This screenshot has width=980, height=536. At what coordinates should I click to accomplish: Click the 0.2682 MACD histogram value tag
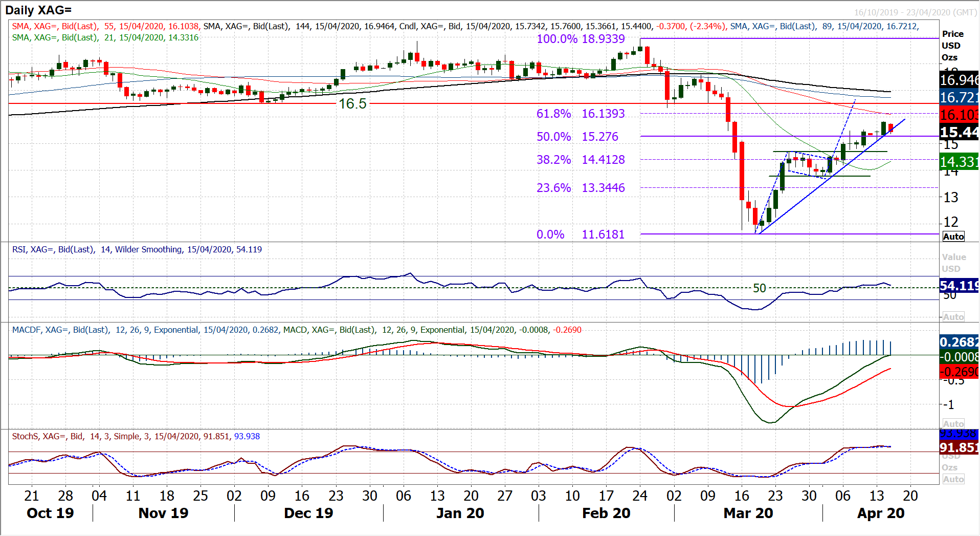pos(959,341)
